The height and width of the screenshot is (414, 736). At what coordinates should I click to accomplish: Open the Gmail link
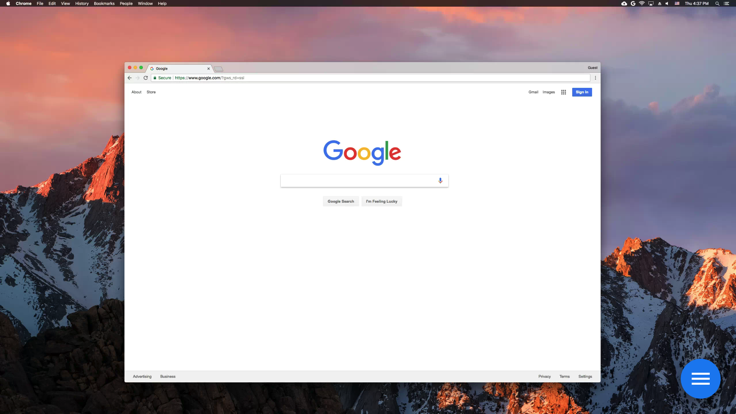click(x=533, y=92)
